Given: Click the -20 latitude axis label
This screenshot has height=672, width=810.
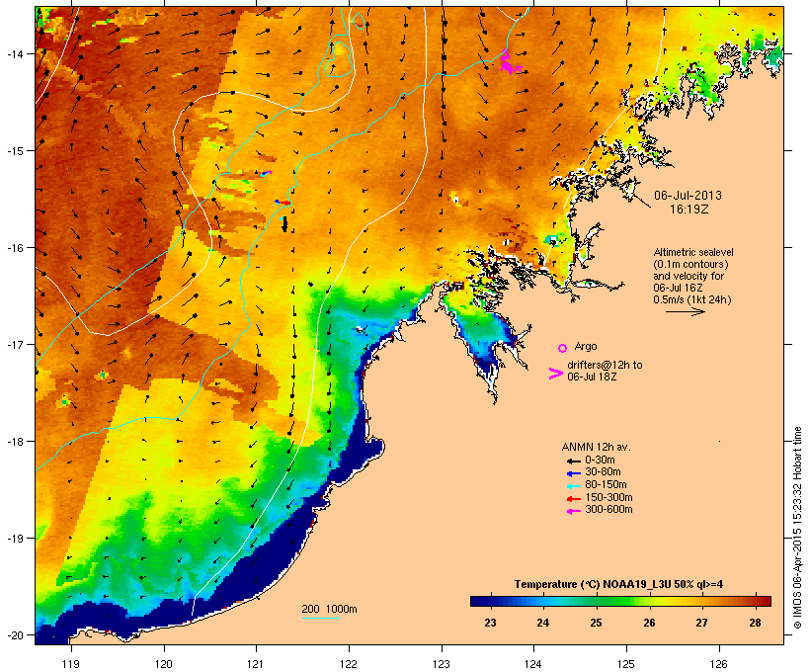Looking at the screenshot, I should [15, 634].
